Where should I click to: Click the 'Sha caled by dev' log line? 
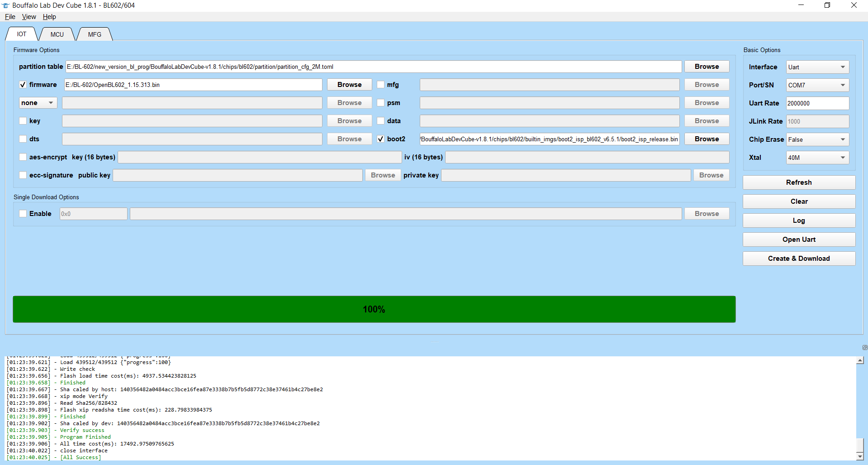(x=163, y=423)
